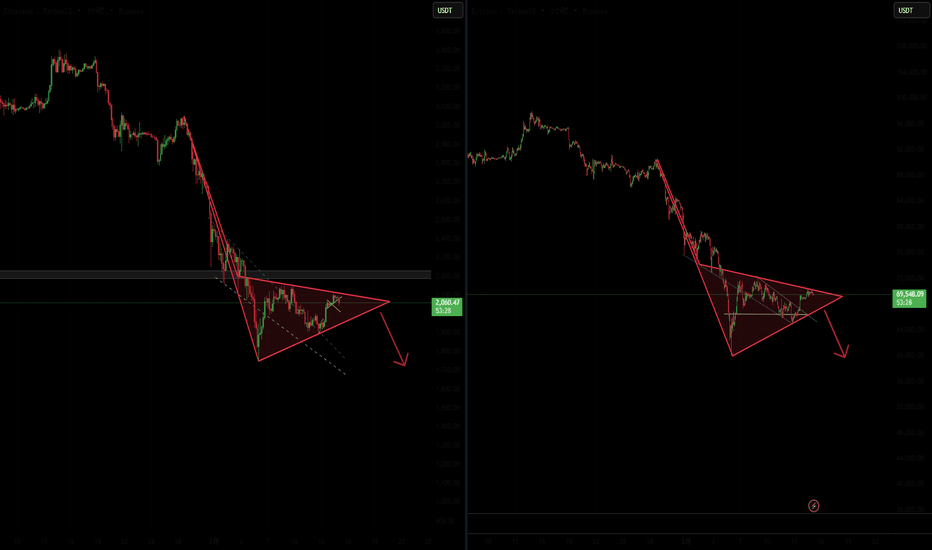The width and height of the screenshot is (932, 550).
Task: Click the Binance exchange label on Bitcoin chart
Action: click(594, 11)
